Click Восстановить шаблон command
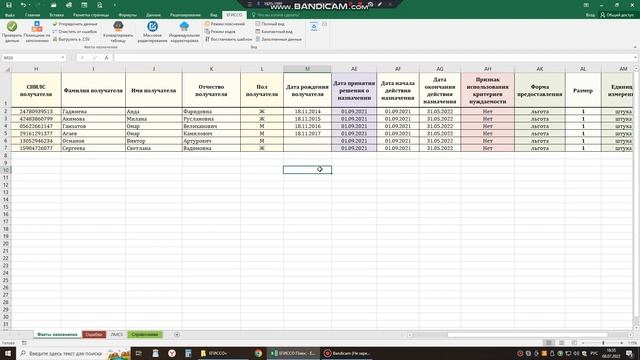640x360 pixels. pos(229,39)
